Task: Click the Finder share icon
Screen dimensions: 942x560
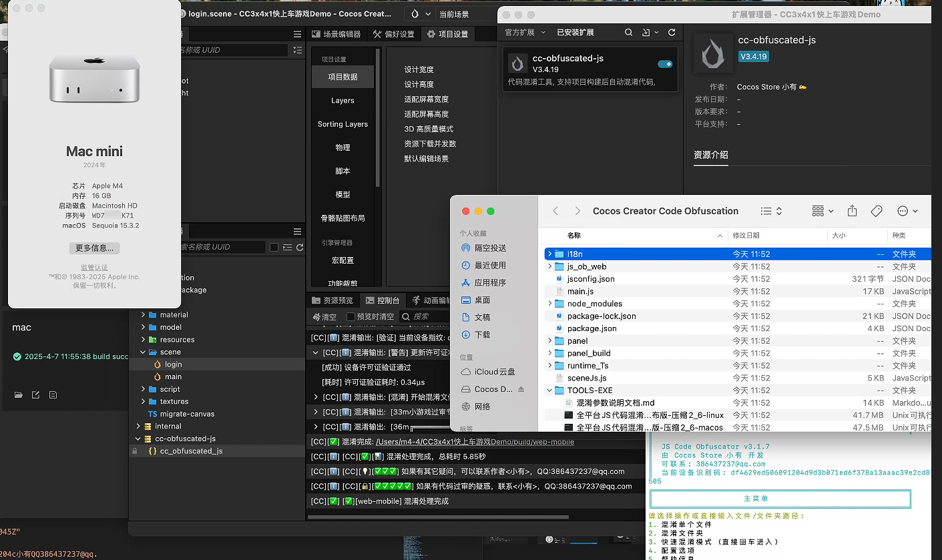Action: [852, 211]
